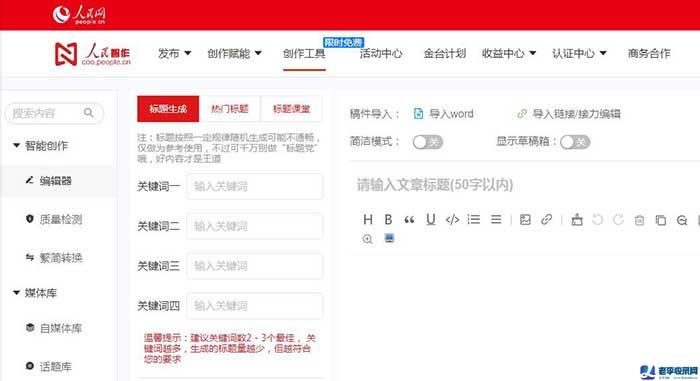Click the 限时免费 badge
This screenshot has width=700, height=381.
(343, 42)
